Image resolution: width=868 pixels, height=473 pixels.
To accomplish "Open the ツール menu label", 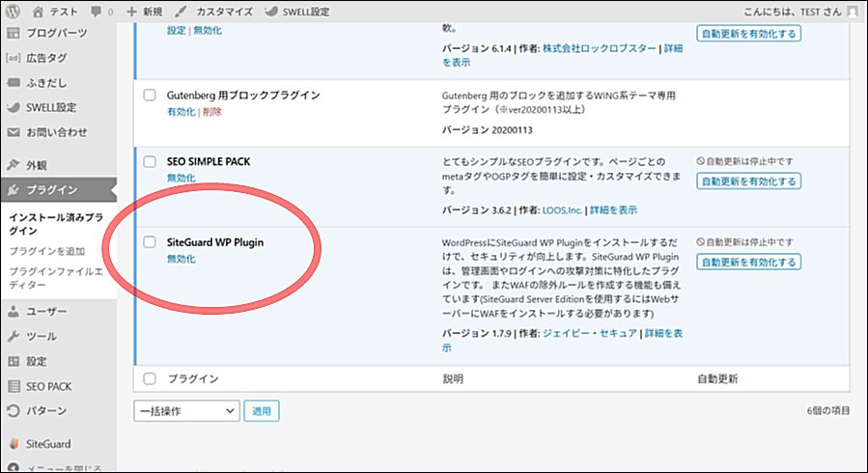I will (42, 336).
